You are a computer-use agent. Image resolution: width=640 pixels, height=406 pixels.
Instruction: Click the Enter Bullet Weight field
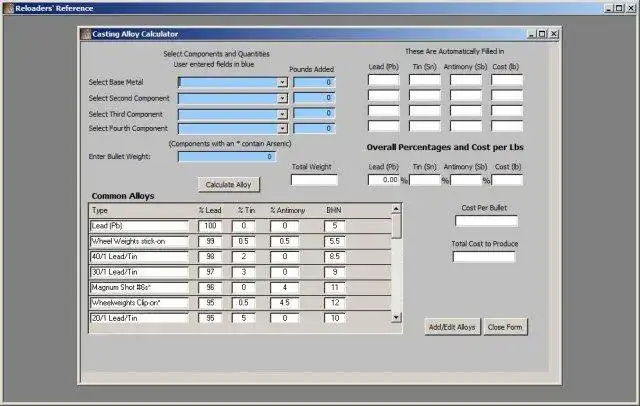pyautogui.click(x=227, y=157)
